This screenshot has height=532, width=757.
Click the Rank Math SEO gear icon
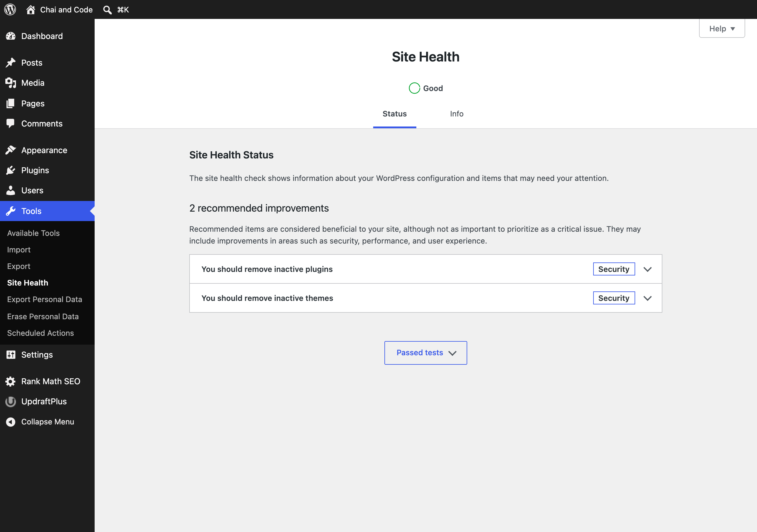tap(11, 381)
